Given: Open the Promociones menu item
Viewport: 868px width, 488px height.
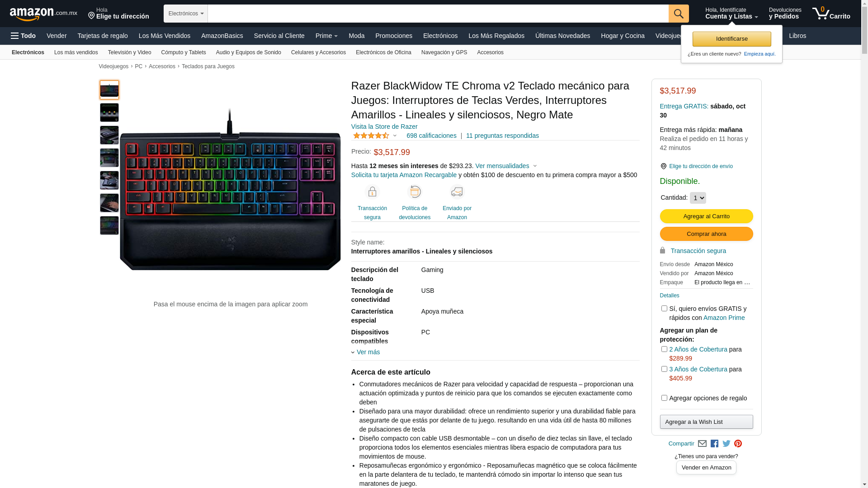Looking at the screenshot, I should [394, 36].
